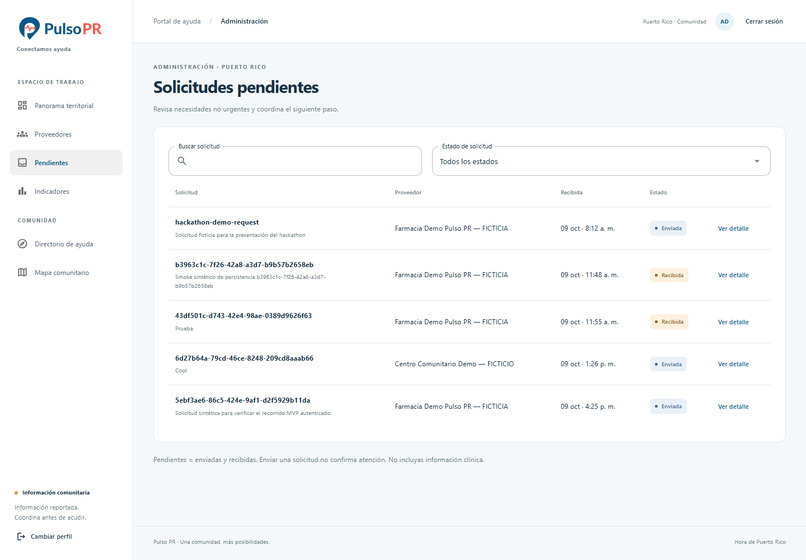
Task: Focus the Buscar solicitud search field
Action: 295,161
